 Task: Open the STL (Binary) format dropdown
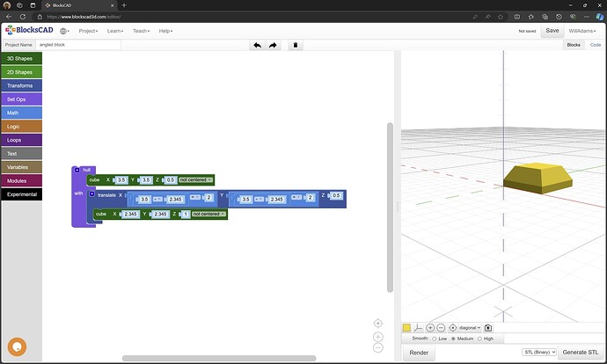click(x=539, y=352)
